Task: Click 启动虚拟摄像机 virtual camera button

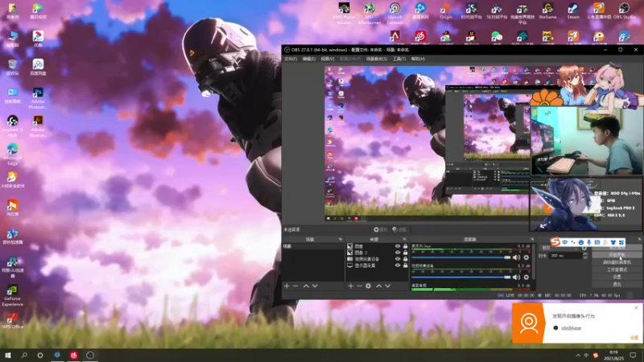Action: 617,262
